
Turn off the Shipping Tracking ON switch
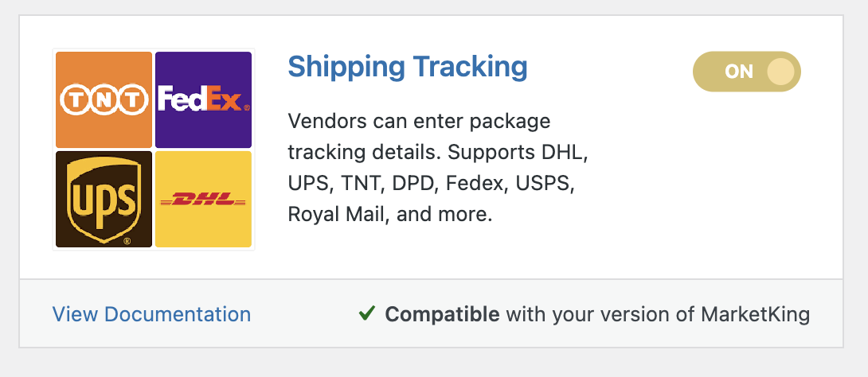(x=747, y=72)
